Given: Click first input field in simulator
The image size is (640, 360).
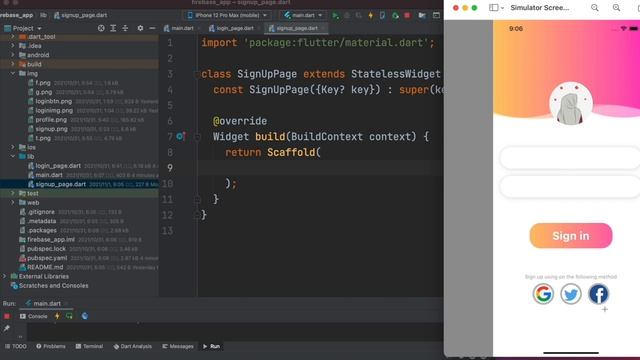Looking at the screenshot, I should 570,158.
